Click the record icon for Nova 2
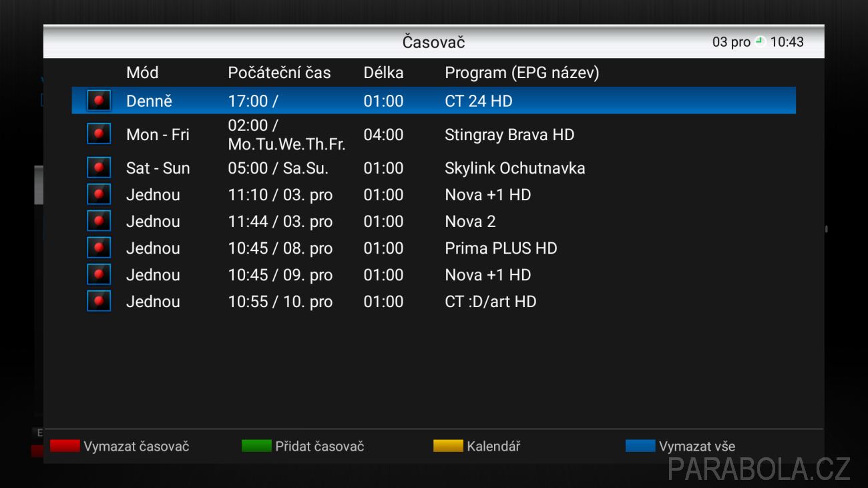The height and width of the screenshot is (488, 868). click(99, 221)
